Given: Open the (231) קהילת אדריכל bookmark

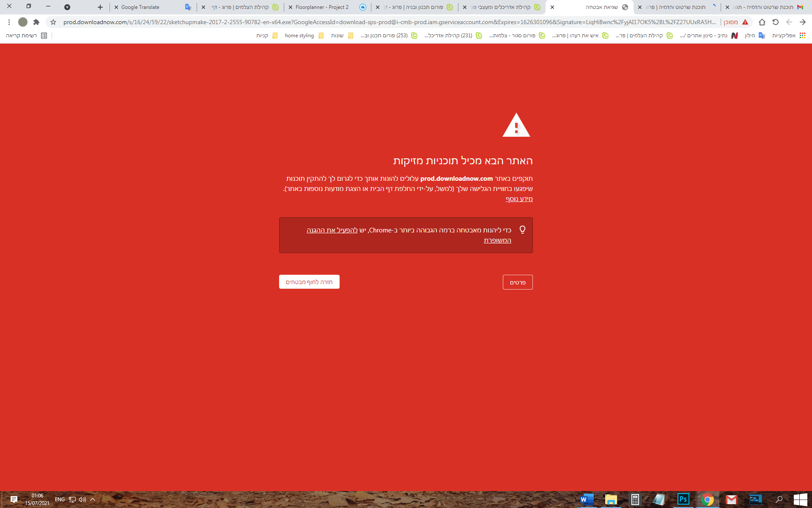Looking at the screenshot, I should click(x=453, y=36).
